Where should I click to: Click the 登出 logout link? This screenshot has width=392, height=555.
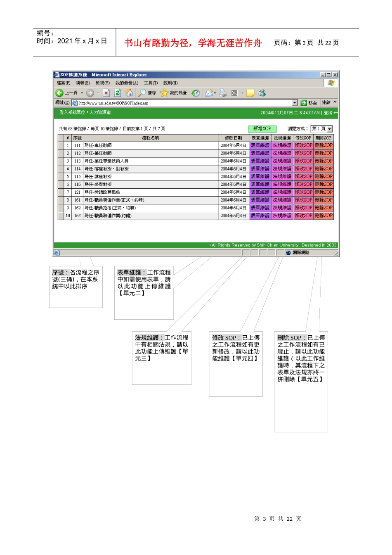click(x=328, y=113)
